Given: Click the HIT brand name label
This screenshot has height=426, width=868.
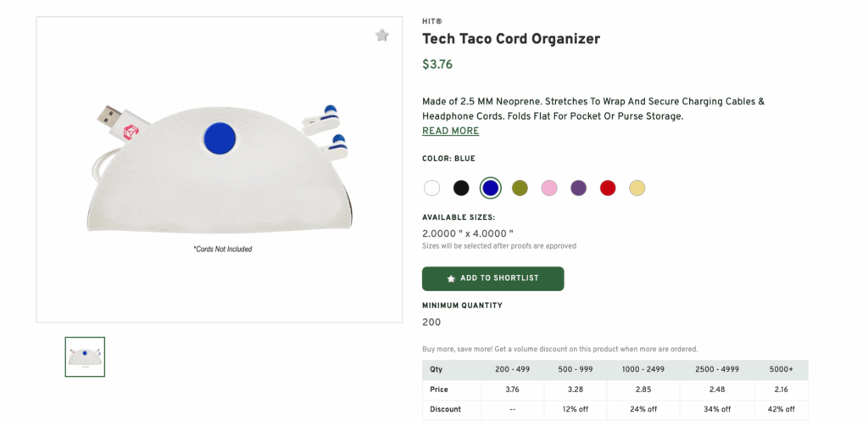Looking at the screenshot, I should pyautogui.click(x=431, y=21).
